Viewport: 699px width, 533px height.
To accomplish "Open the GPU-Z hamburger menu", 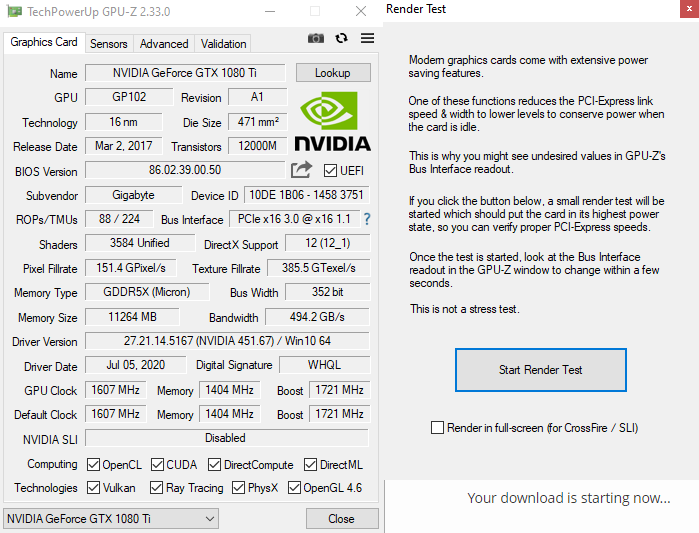I will pyautogui.click(x=367, y=38).
